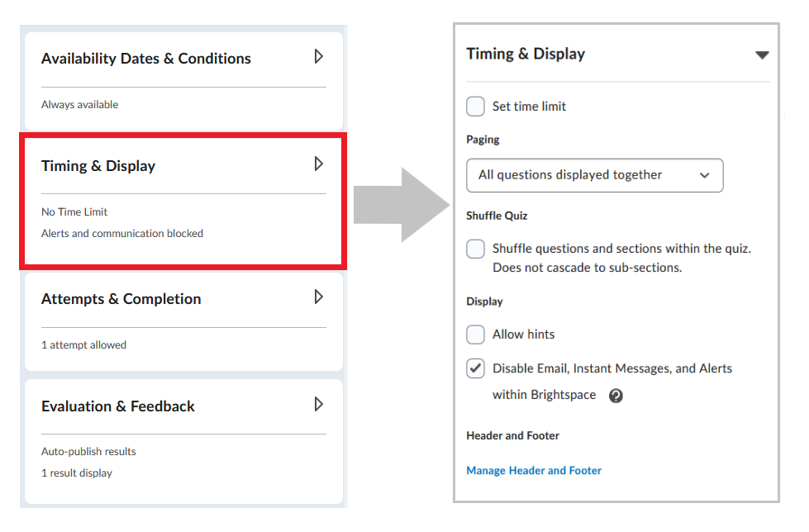Open the Paging dropdown

point(594,175)
